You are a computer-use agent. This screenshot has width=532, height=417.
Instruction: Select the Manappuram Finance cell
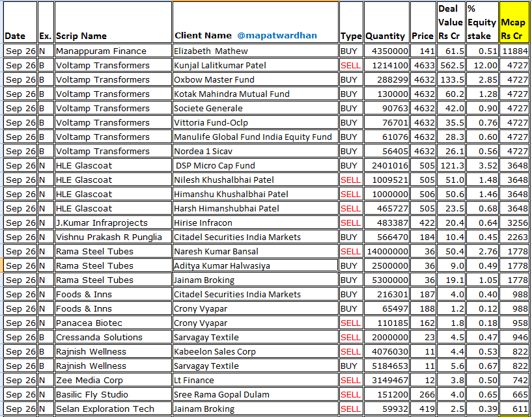113,51
